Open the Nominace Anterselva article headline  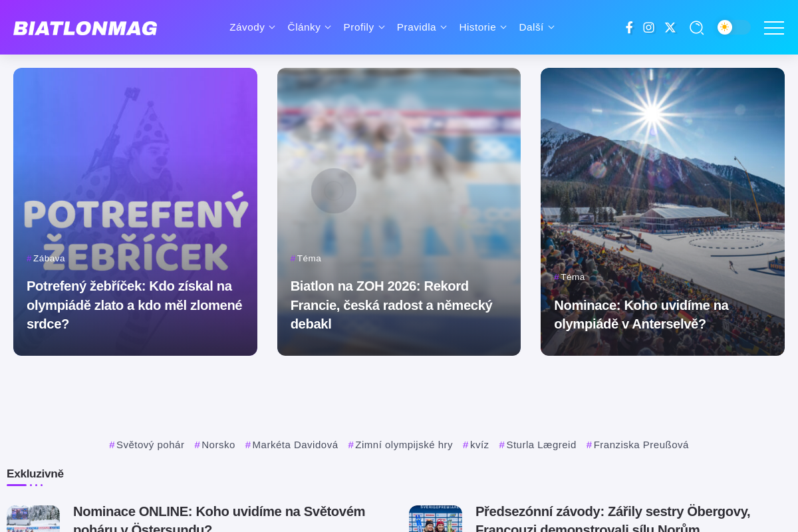pos(641,315)
